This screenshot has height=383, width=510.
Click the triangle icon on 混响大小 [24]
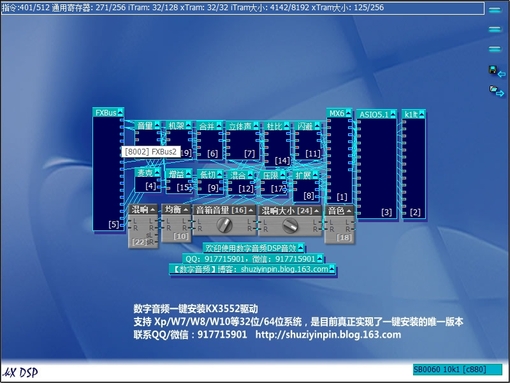[316, 211]
